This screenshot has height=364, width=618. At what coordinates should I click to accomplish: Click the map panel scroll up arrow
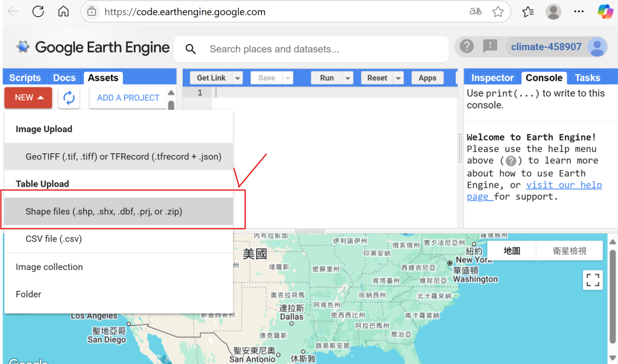coord(613,241)
